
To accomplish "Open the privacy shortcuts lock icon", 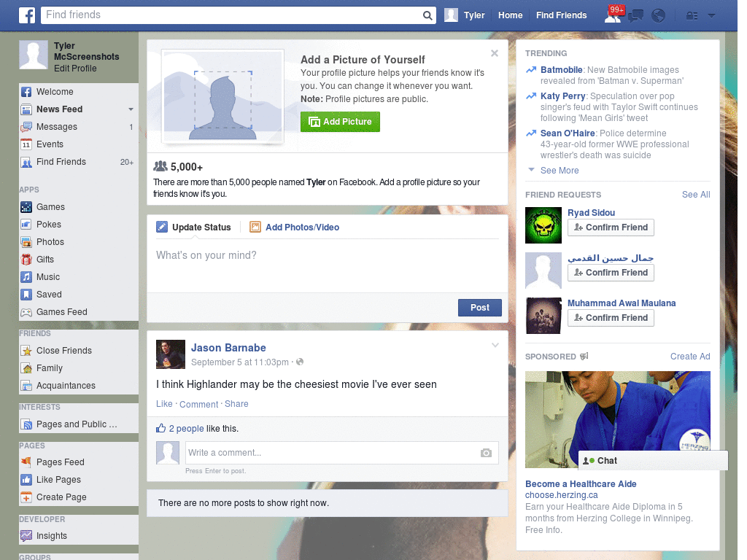I will tap(692, 16).
